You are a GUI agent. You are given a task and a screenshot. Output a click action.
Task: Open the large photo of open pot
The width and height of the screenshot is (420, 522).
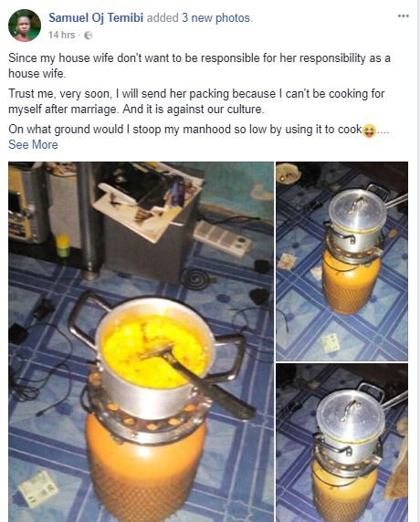pyautogui.click(x=141, y=342)
